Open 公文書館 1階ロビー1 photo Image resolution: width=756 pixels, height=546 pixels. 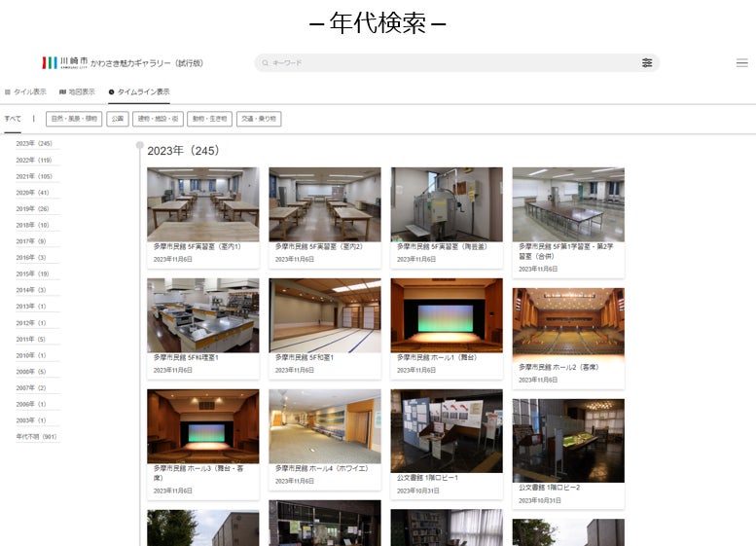447,431
